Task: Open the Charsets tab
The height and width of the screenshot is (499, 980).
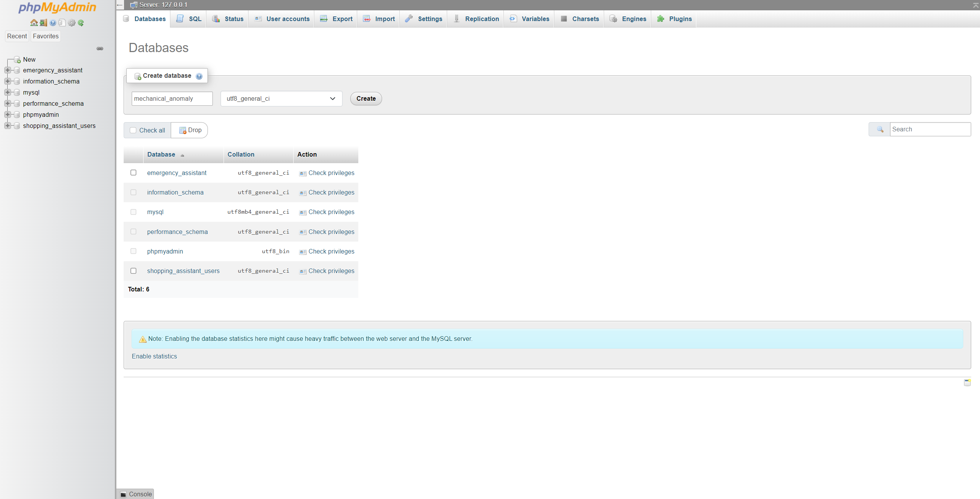Action: click(x=579, y=19)
